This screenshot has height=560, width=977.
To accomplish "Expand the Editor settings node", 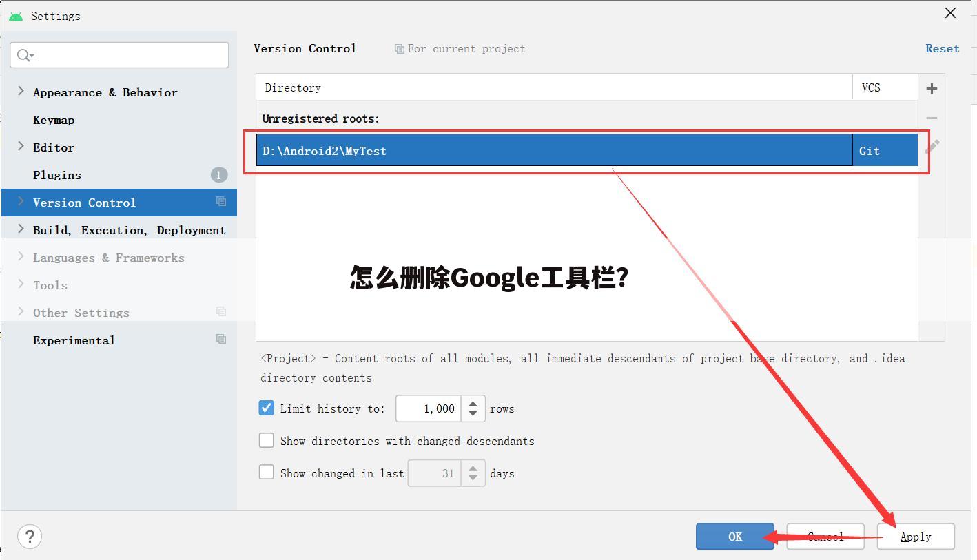I will point(21,146).
